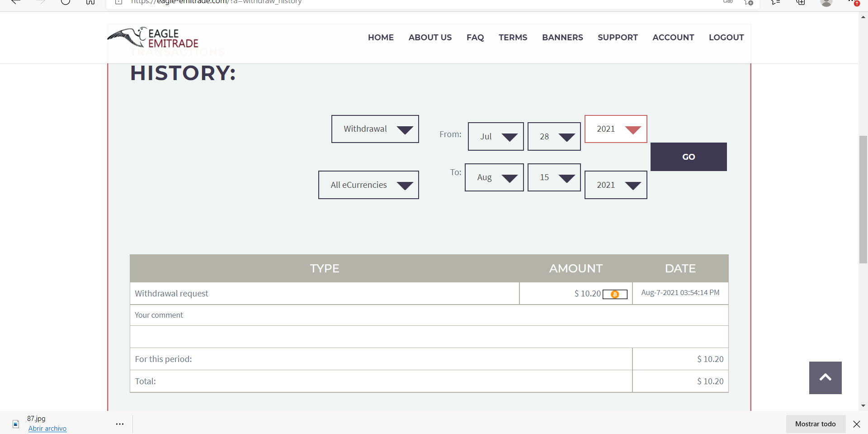Open the Withdrawal type dropdown

pos(375,129)
